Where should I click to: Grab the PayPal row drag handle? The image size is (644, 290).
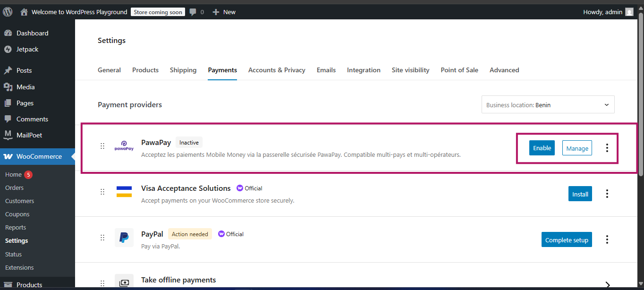point(102,238)
